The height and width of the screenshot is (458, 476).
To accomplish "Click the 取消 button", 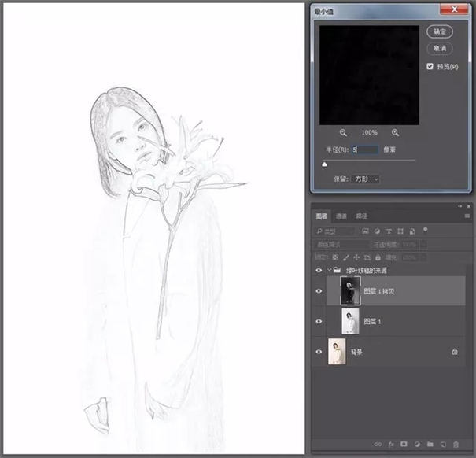I will coord(440,48).
